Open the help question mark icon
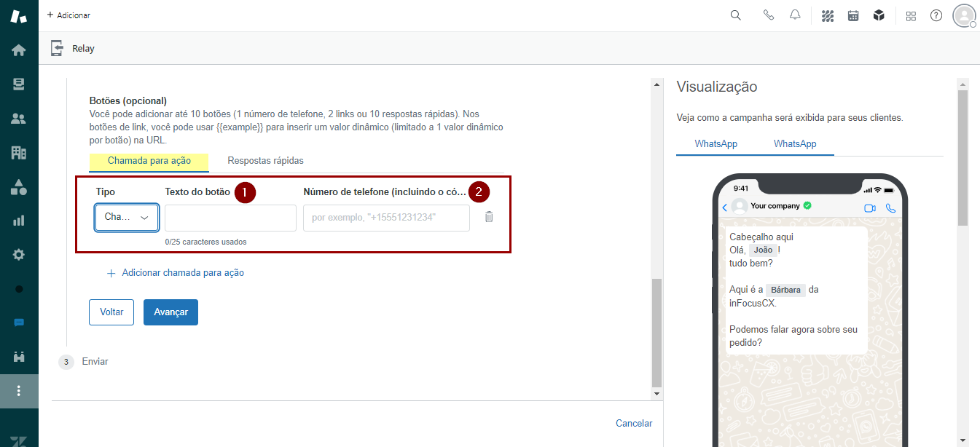980x447 pixels. [936, 15]
